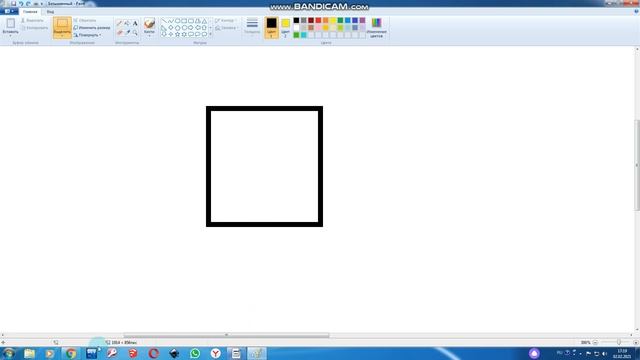
Task: Expand the shapes gallery with bottom arrow
Action: (x=211, y=35)
